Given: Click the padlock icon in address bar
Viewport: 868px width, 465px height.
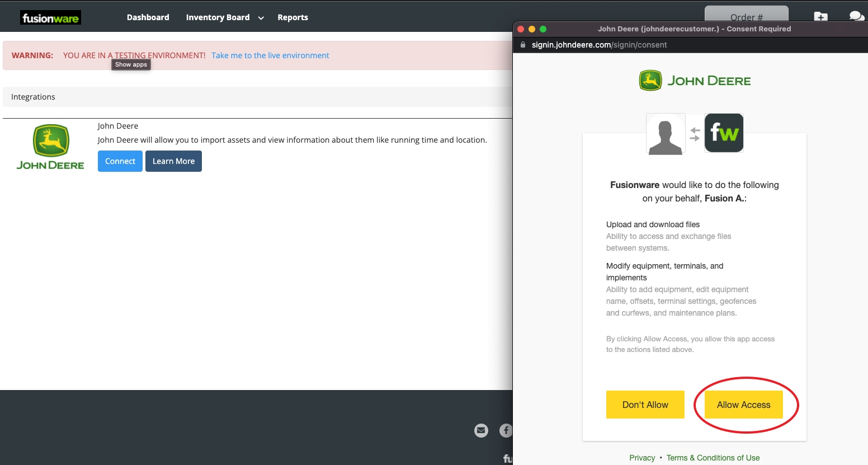Looking at the screenshot, I should tap(523, 45).
